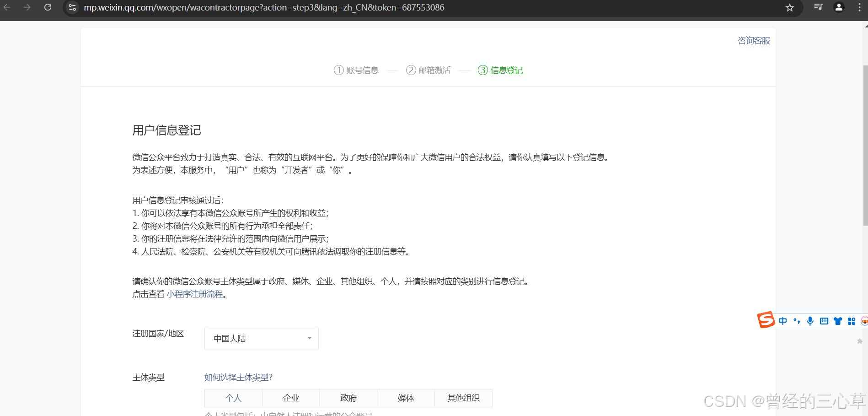Click the text 用户信息登记审核通过后:
The width and height of the screenshot is (868, 416).
click(178, 200)
